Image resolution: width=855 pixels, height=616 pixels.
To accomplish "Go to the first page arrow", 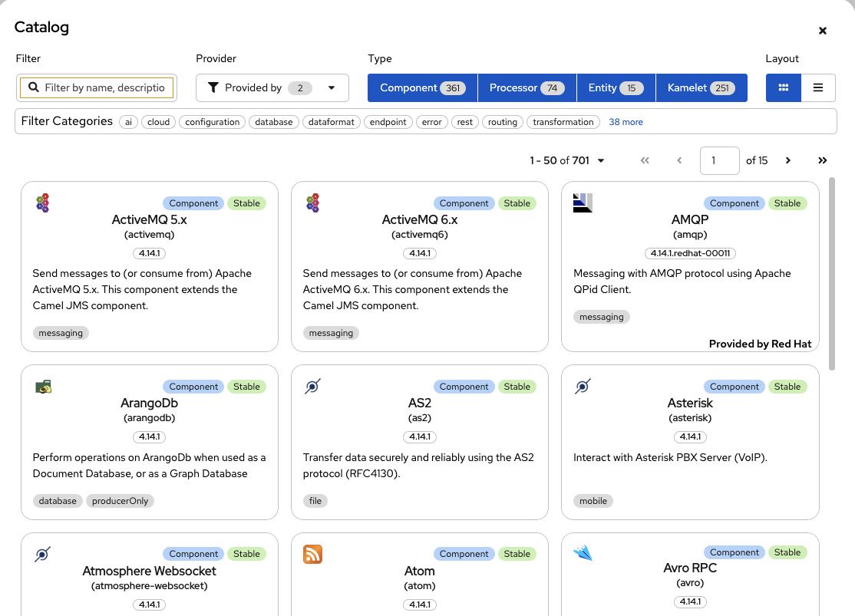I will (x=645, y=160).
